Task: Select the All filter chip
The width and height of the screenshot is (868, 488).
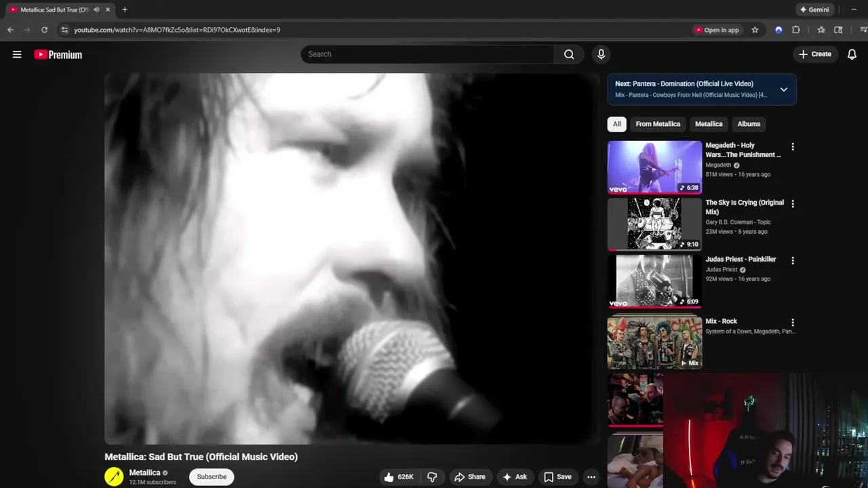Action: tap(616, 124)
